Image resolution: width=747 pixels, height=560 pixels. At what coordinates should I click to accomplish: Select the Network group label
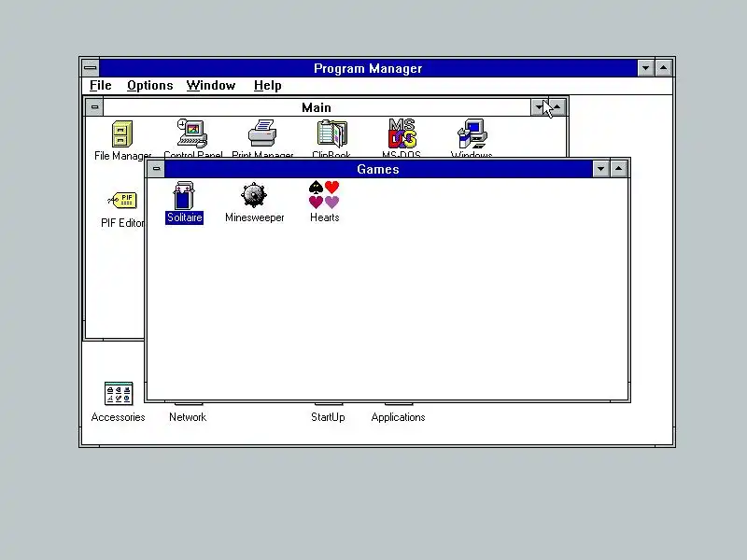point(188,417)
